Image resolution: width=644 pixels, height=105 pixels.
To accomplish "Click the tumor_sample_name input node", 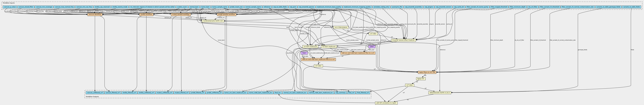I will pyautogui.click(x=220, y=7).
